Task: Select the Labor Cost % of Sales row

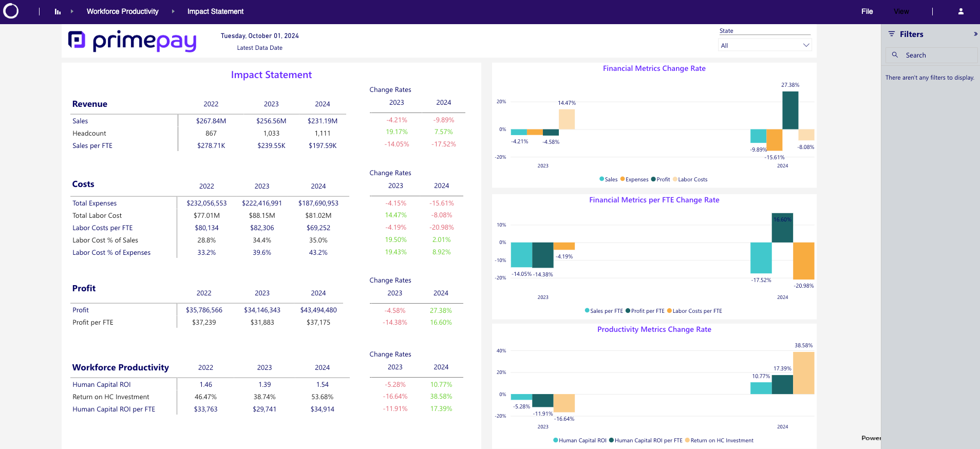Action: tap(105, 240)
